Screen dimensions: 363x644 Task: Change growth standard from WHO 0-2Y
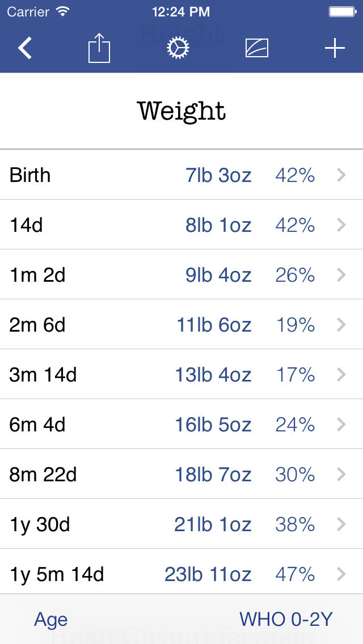286,619
